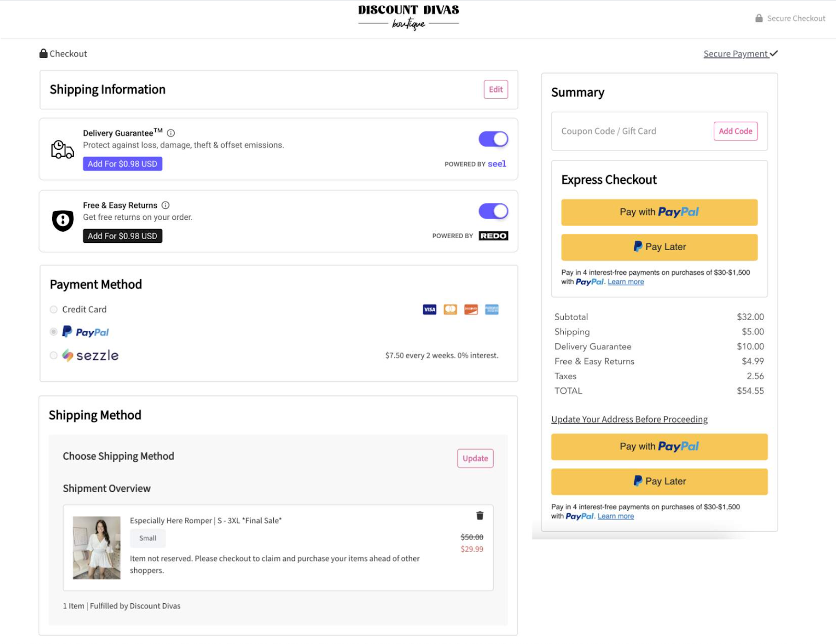Viewport: 836px width, 644px height.
Task: Click Pay Later in Express Checkout
Action: (x=659, y=247)
